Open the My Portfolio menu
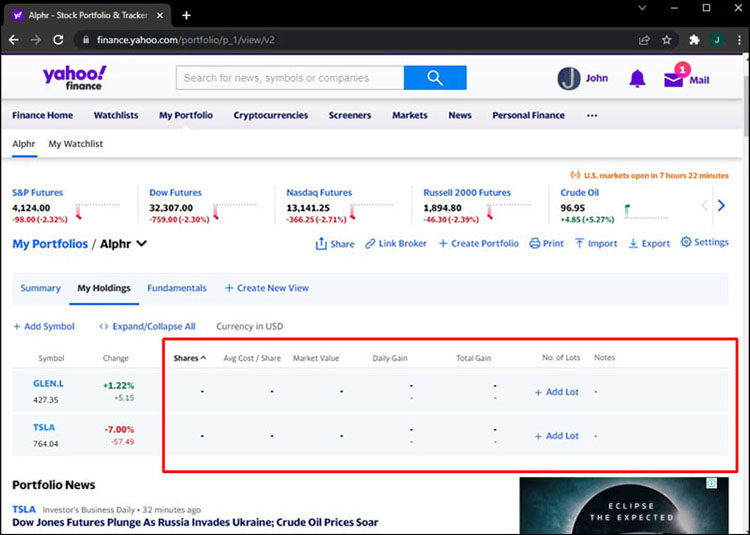This screenshot has height=535, width=750. pos(186,115)
